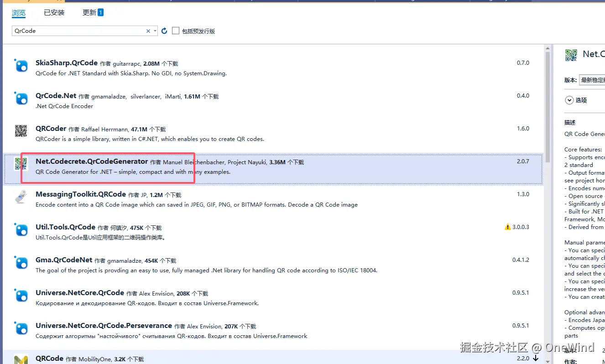Click the 47.1M downloads count for QRCoder
This screenshot has height=364, width=605.
click(139, 130)
